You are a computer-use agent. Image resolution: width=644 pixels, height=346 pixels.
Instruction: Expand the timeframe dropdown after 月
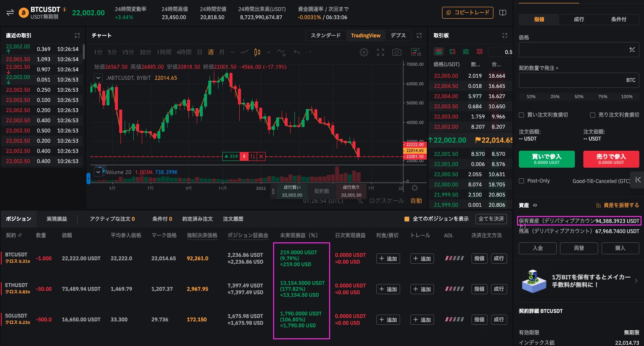coord(232,52)
